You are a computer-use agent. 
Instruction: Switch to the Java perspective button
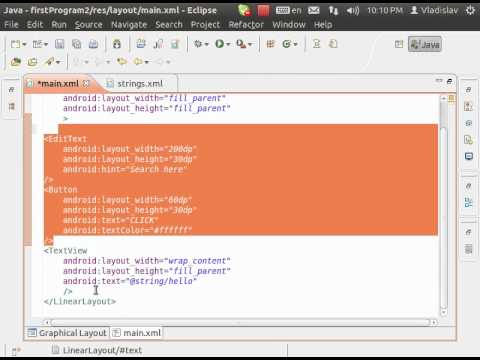click(425, 44)
